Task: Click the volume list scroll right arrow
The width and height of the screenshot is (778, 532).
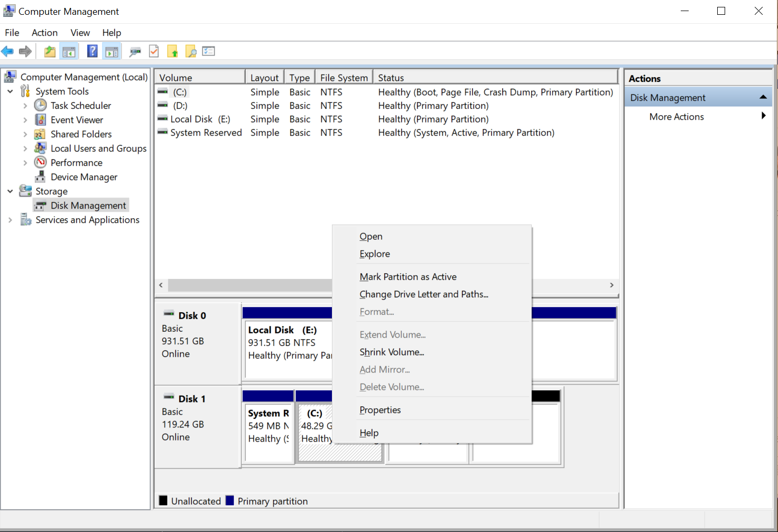Action: coord(612,285)
